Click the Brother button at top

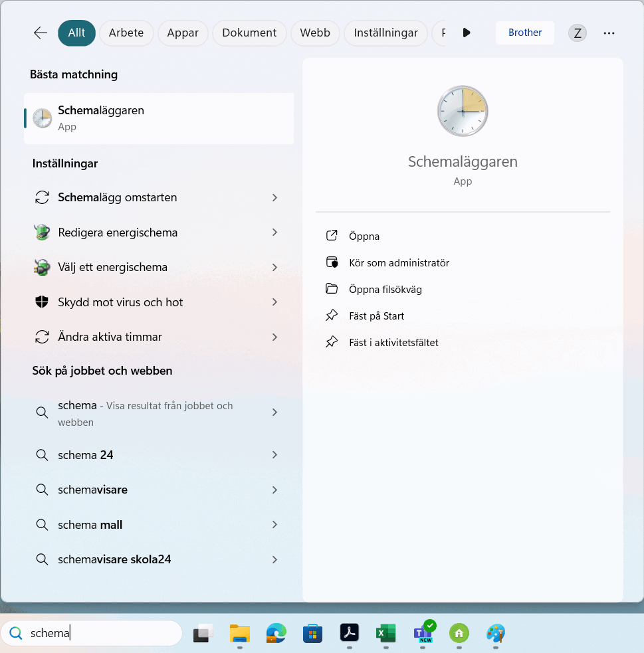(525, 33)
